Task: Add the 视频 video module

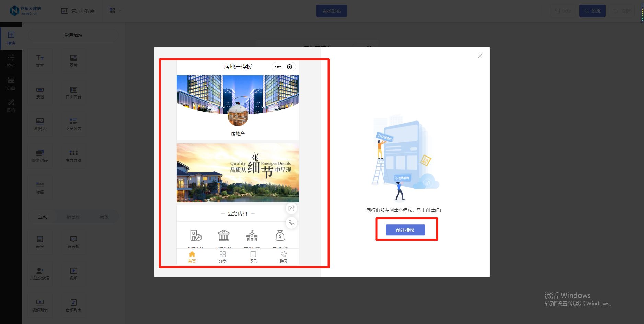Action: [73, 274]
